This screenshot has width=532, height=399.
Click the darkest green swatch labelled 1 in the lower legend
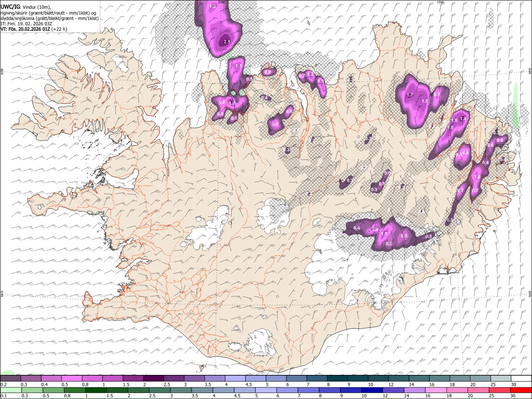96,390
